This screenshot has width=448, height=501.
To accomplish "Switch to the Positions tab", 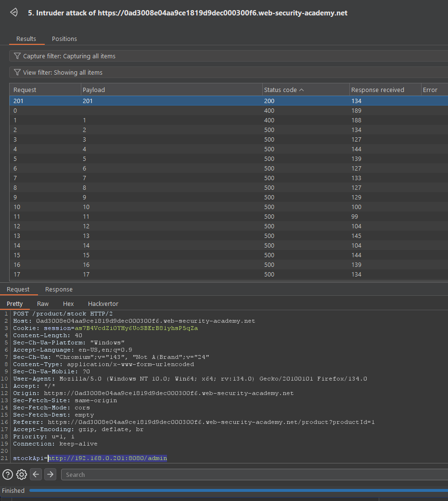I will coord(64,39).
